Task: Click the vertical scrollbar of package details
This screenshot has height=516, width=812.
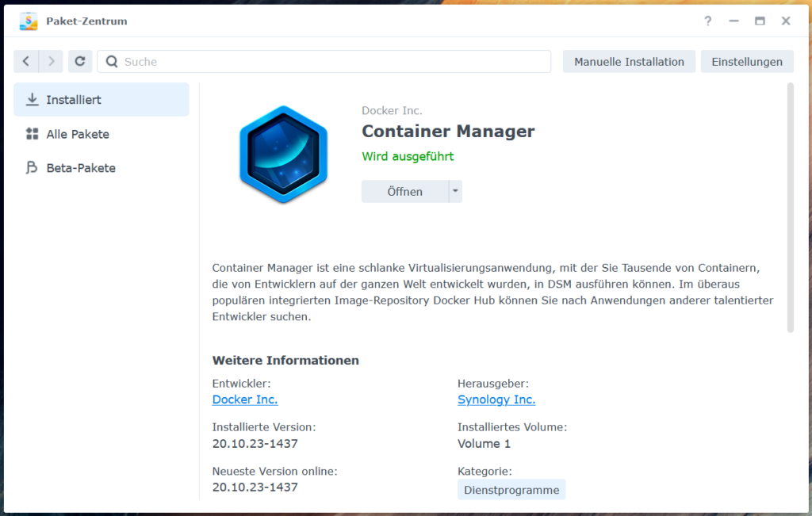Action: (x=791, y=207)
